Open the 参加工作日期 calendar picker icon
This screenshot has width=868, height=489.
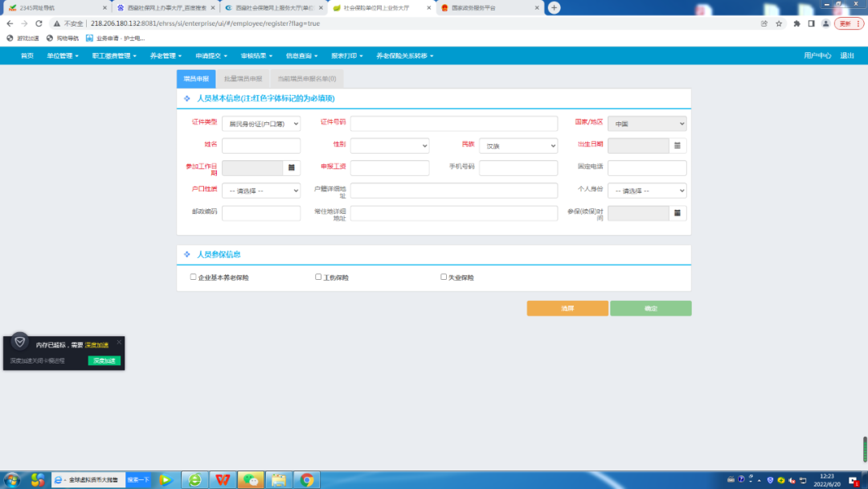point(291,168)
